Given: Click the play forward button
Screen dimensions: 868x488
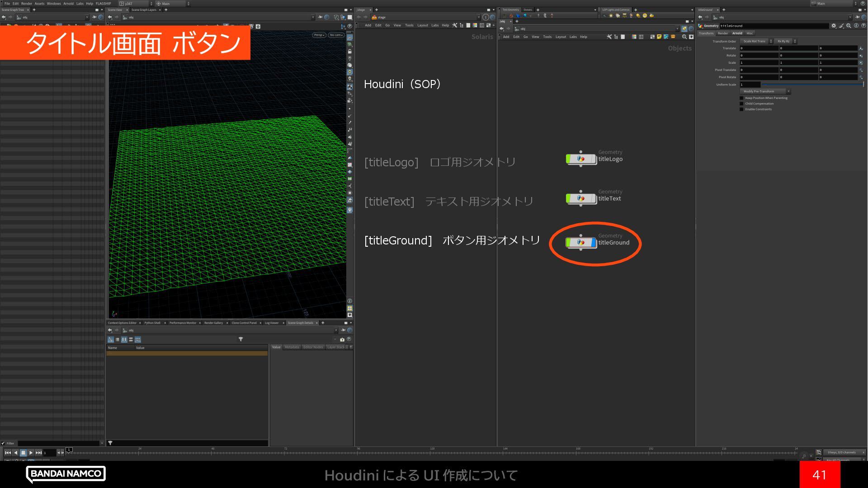Looking at the screenshot, I should tap(31, 452).
